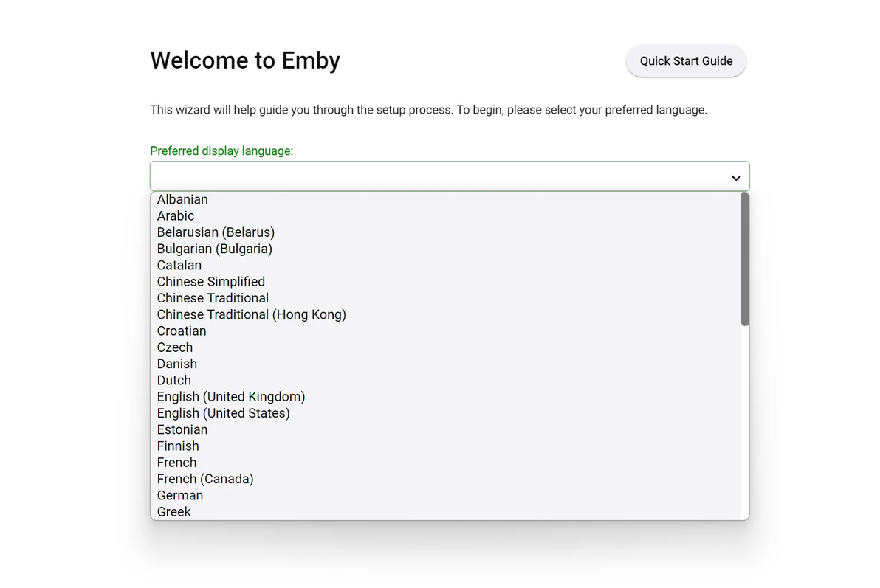The height and width of the screenshot is (588, 880).
Task: Choose Dutch as preferred language
Action: [174, 380]
